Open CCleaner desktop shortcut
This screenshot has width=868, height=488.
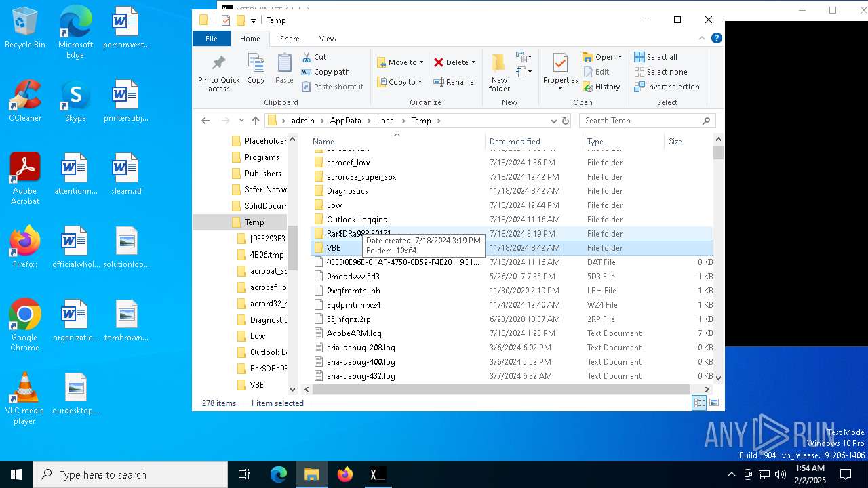(25, 101)
